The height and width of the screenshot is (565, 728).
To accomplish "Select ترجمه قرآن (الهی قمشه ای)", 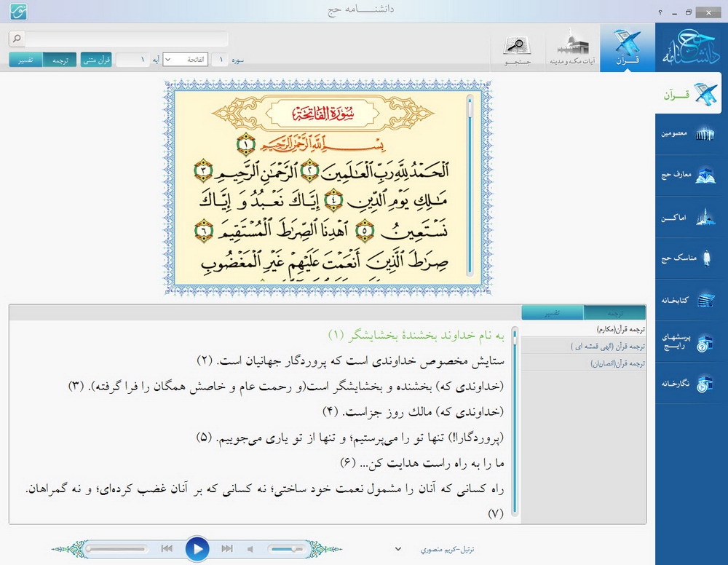I will point(584,347).
